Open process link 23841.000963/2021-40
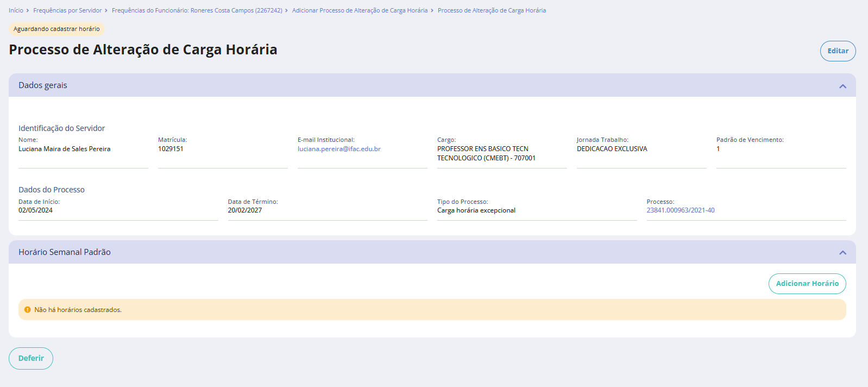The height and width of the screenshot is (387, 868). [x=680, y=210]
